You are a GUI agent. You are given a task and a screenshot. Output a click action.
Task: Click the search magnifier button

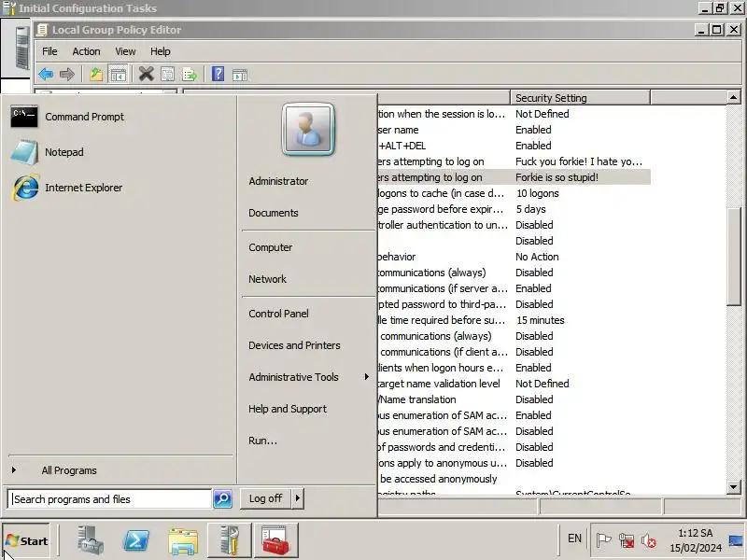[x=222, y=499]
